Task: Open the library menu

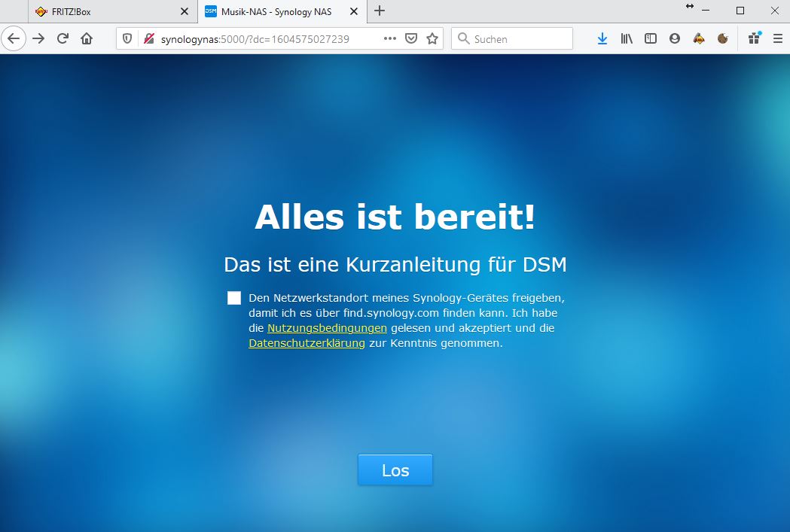Action: point(627,39)
